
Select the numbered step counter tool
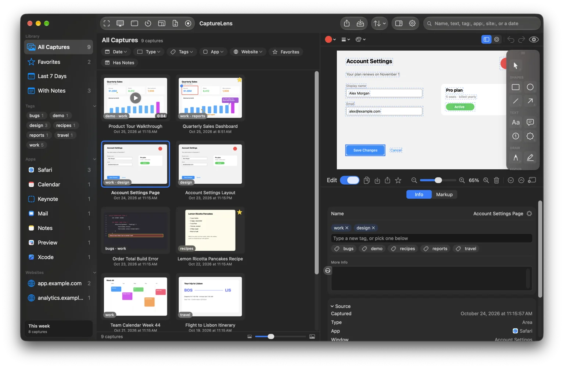click(516, 136)
